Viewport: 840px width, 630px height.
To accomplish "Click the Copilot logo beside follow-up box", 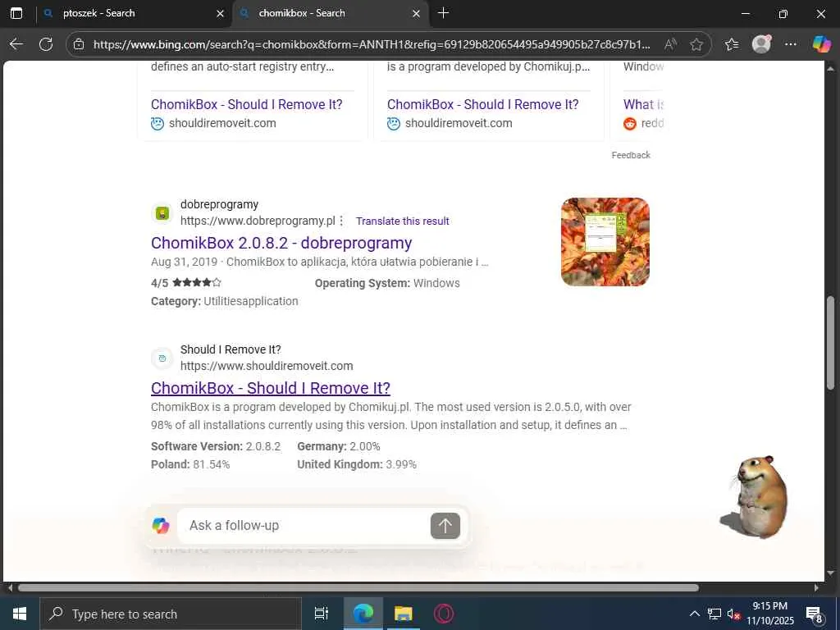I will point(161,526).
